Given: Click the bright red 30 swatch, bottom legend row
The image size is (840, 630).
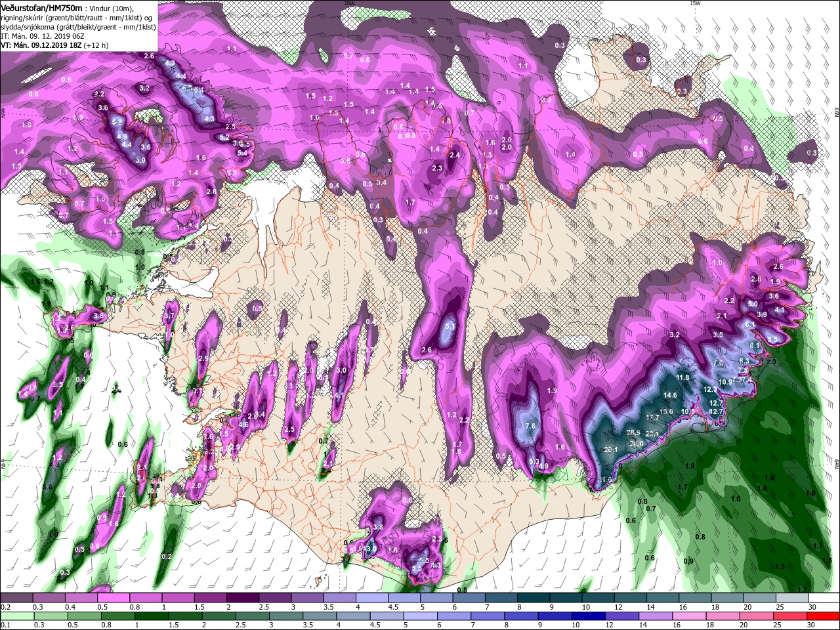Looking at the screenshot, I should click(x=824, y=616).
